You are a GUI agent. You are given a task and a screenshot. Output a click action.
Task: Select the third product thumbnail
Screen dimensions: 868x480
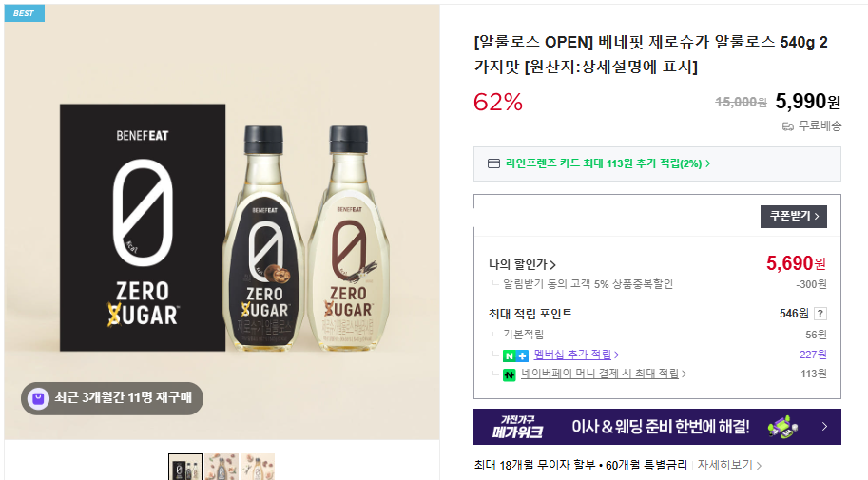pyautogui.click(x=258, y=467)
